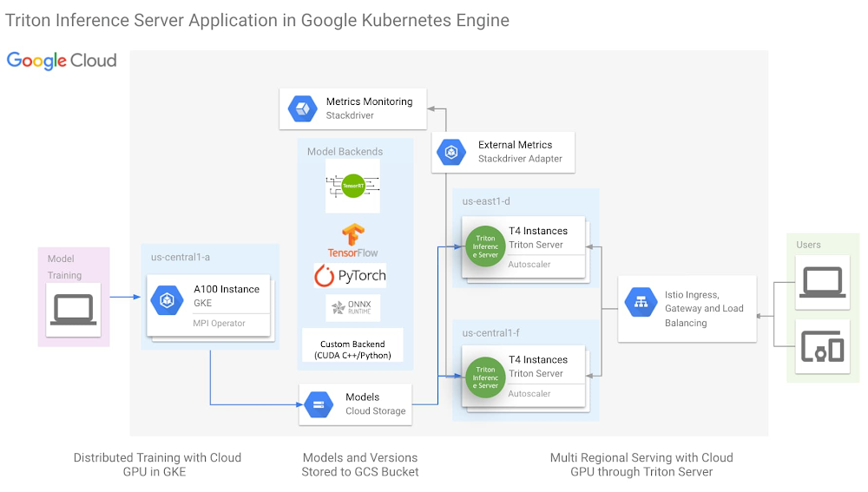Click the Stackdriver Adapter text

(x=520, y=158)
